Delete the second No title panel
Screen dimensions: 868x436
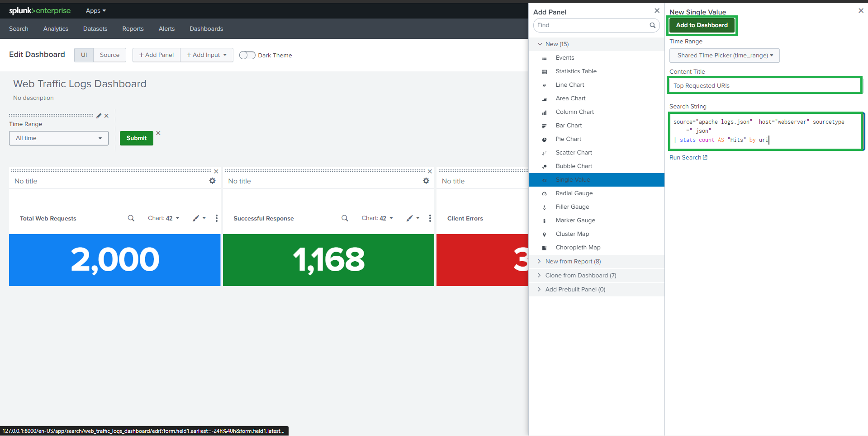tap(430, 171)
